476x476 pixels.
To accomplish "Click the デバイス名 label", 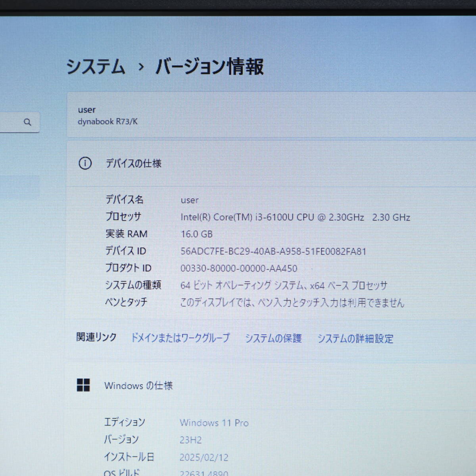I will pyautogui.click(x=125, y=200).
